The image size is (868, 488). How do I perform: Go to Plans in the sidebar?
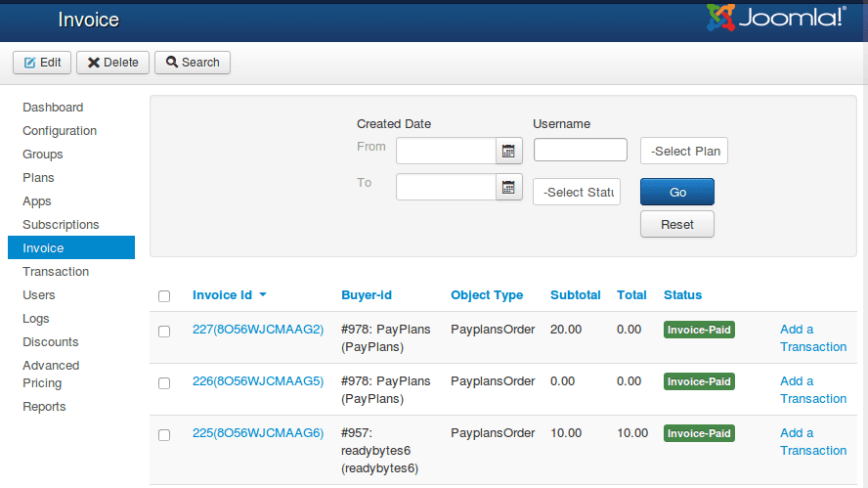[38, 178]
